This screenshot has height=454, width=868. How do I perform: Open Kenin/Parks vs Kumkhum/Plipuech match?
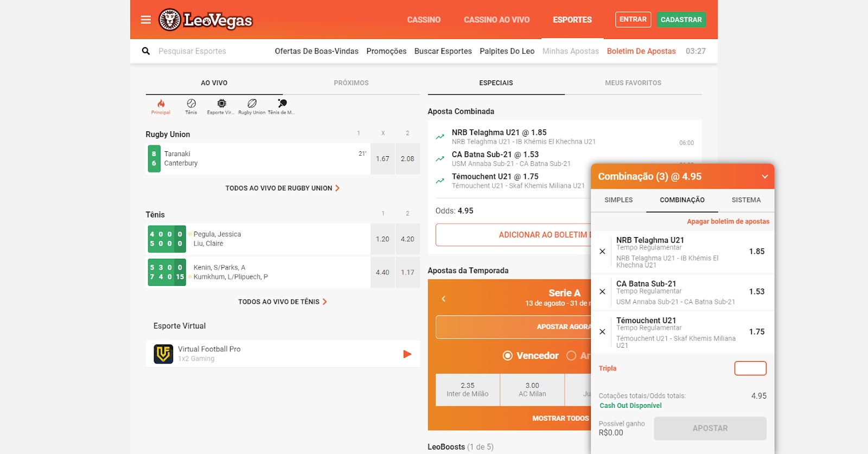coord(258,273)
